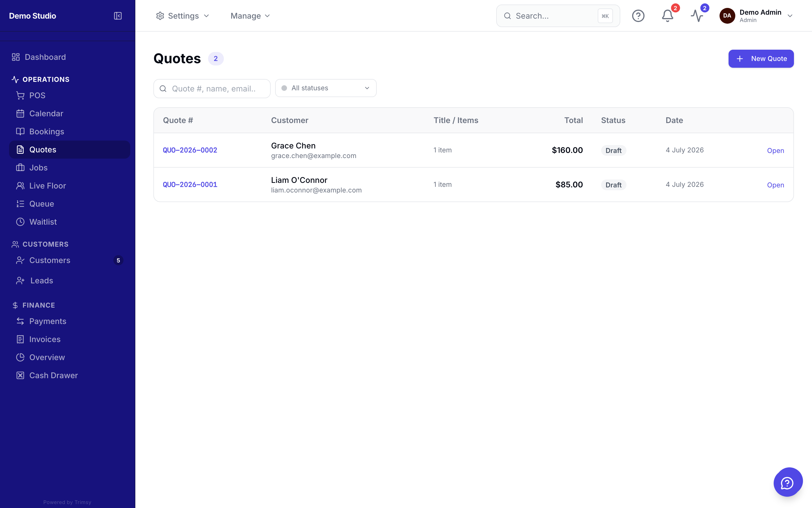Open the help question mark icon in header
This screenshot has width=812, height=508.
pyautogui.click(x=638, y=16)
